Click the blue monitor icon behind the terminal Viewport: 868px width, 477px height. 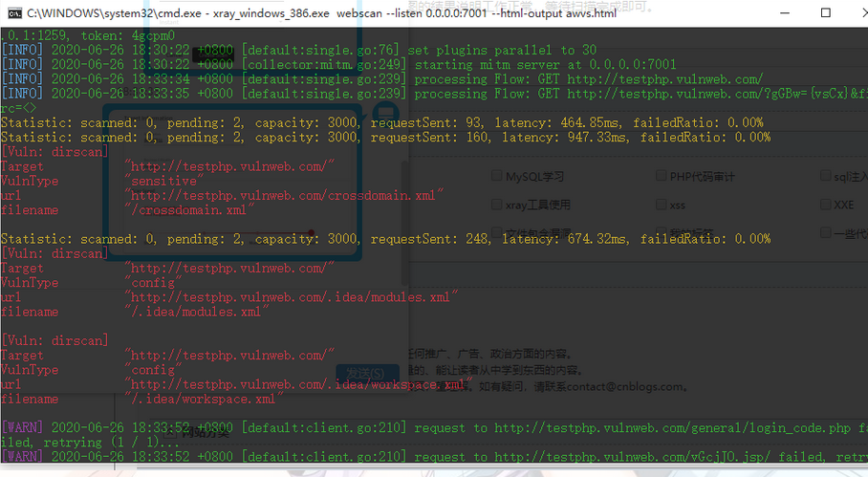pos(386,112)
